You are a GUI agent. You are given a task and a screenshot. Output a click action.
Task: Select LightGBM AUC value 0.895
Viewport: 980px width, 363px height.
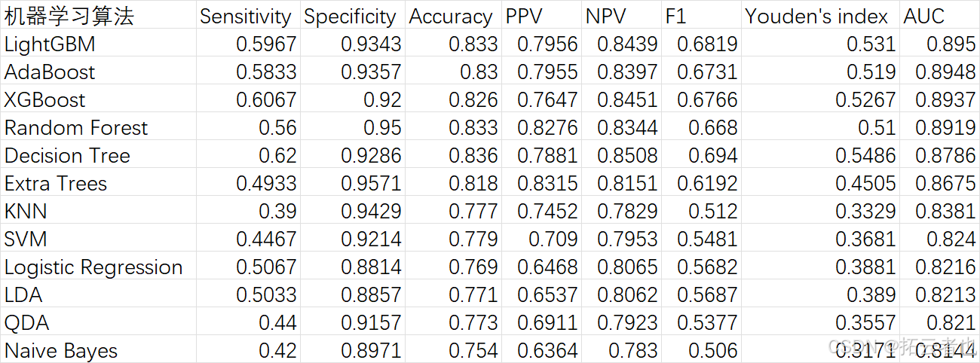pos(940,44)
